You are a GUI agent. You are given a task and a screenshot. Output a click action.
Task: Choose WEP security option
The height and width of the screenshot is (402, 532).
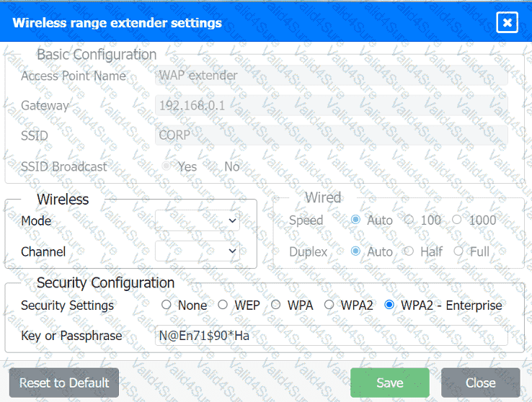223,305
